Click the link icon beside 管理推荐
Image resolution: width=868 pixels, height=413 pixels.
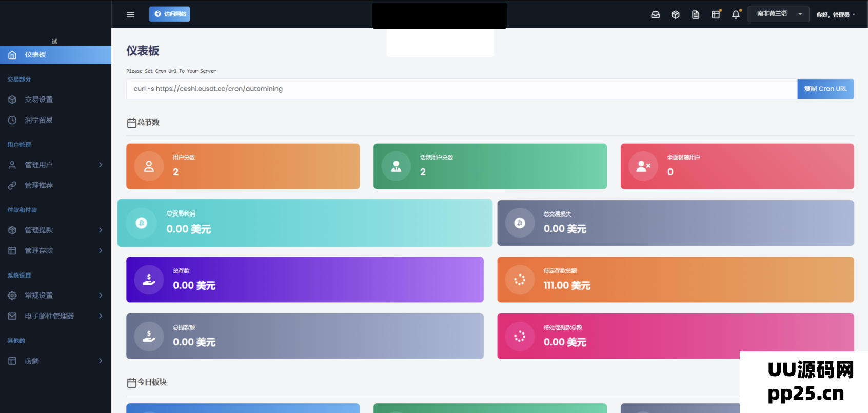coord(12,185)
